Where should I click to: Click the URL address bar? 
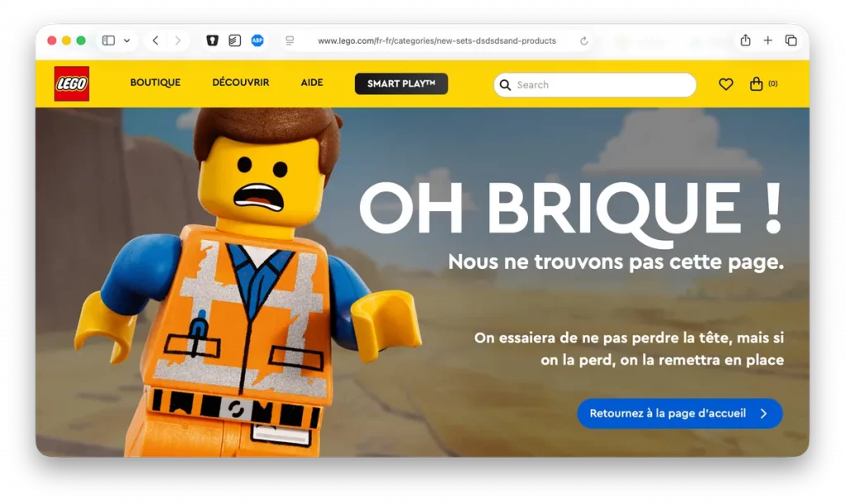click(437, 41)
